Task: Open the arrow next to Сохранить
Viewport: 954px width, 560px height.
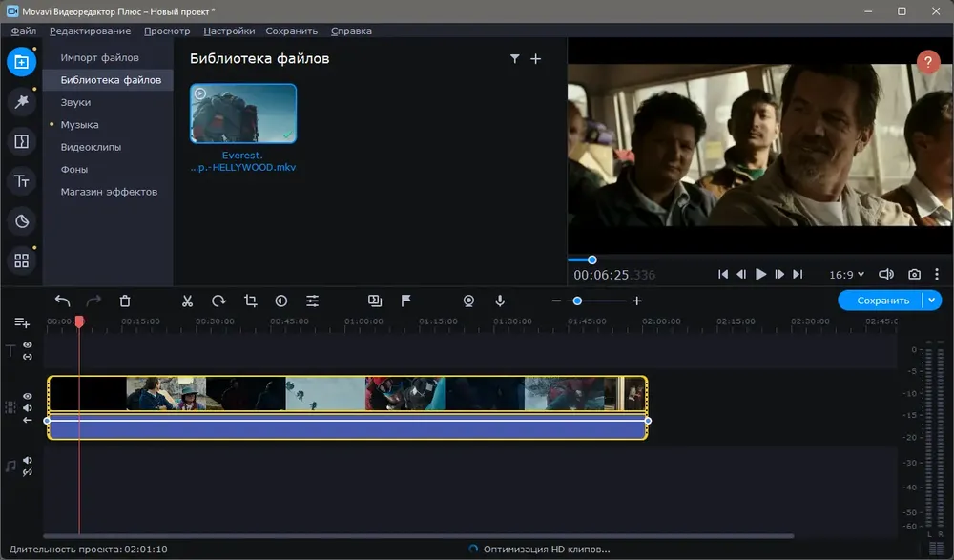Action: (931, 301)
